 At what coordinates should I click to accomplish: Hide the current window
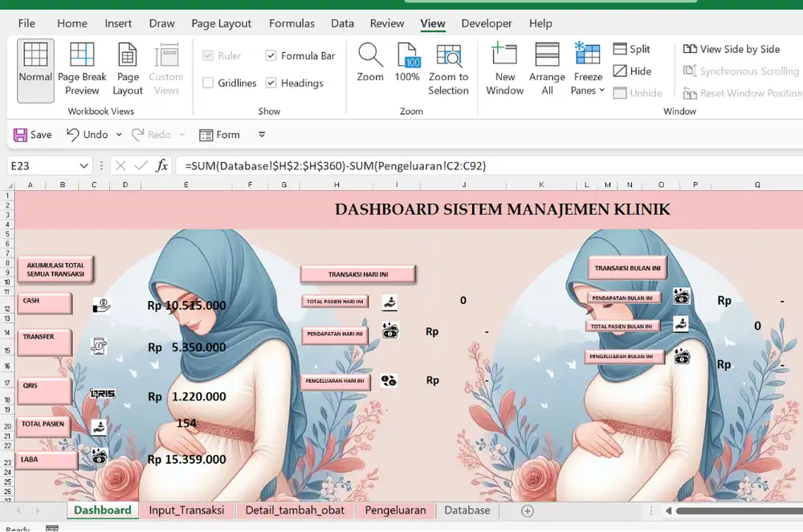(x=634, y=71)
